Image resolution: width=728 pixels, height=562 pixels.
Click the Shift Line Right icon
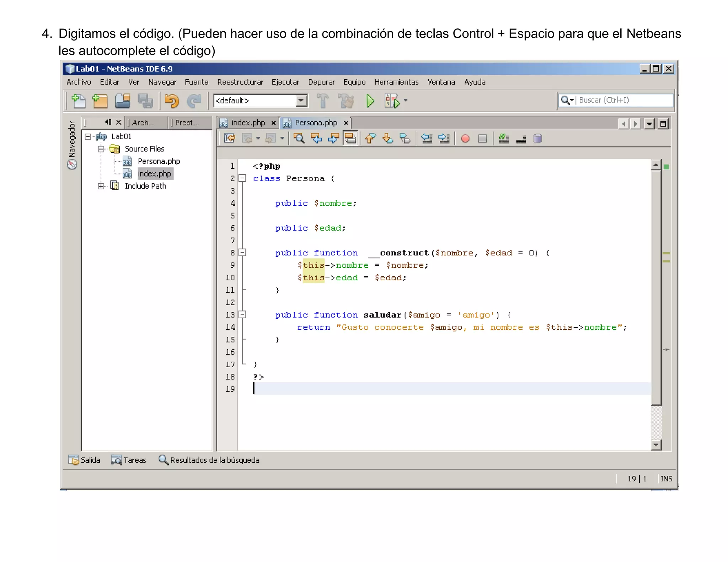click(444, 139)
